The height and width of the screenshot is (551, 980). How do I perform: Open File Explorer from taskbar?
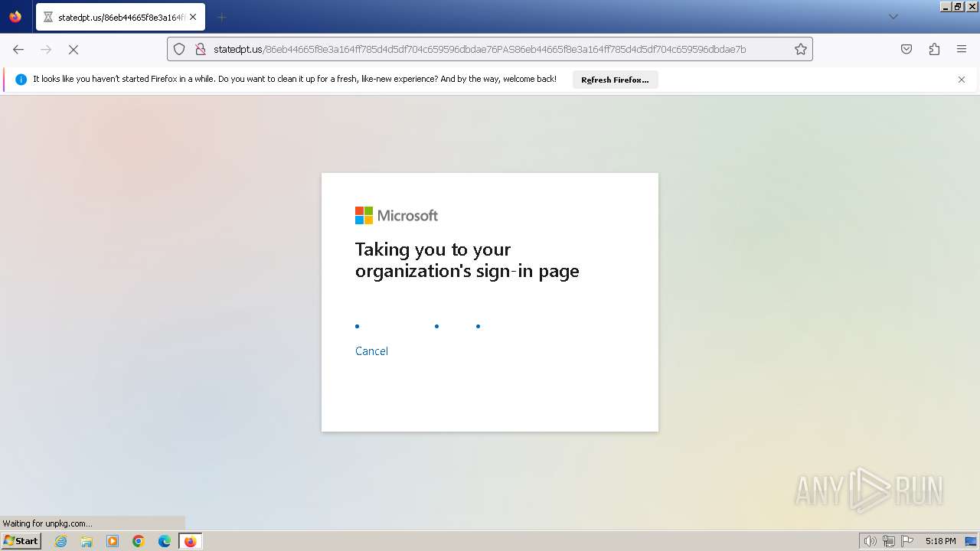(x=87, y=541)
